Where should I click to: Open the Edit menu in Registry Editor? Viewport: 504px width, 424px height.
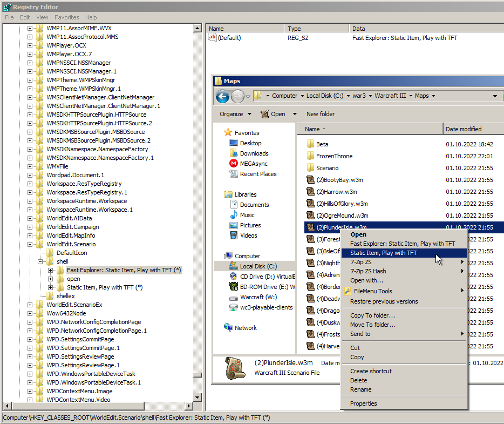25,17
